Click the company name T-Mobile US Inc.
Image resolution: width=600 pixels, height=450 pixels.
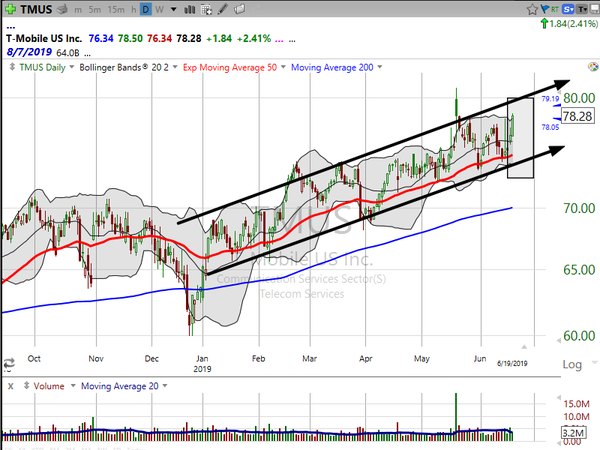click(44, 38)
